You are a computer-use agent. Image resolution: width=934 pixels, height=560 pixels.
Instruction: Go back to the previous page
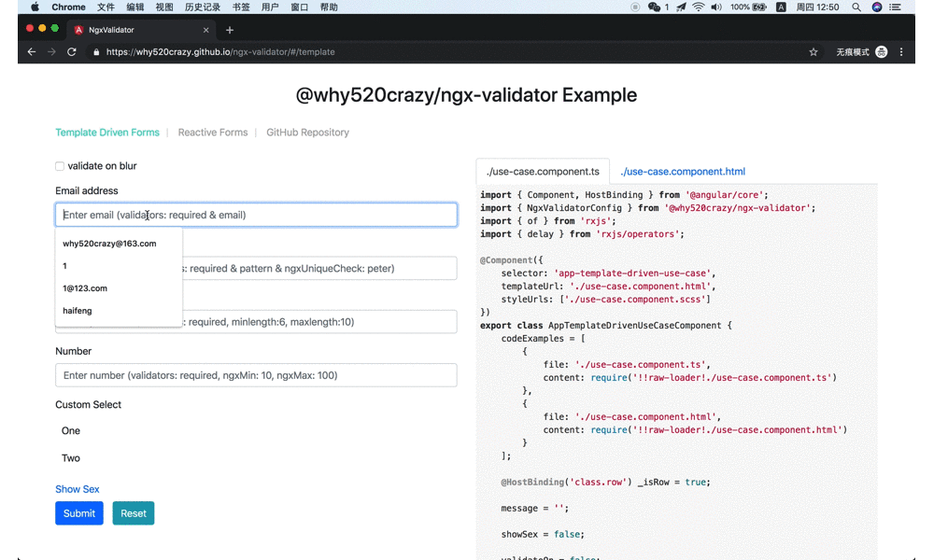(x=32, y=51)
